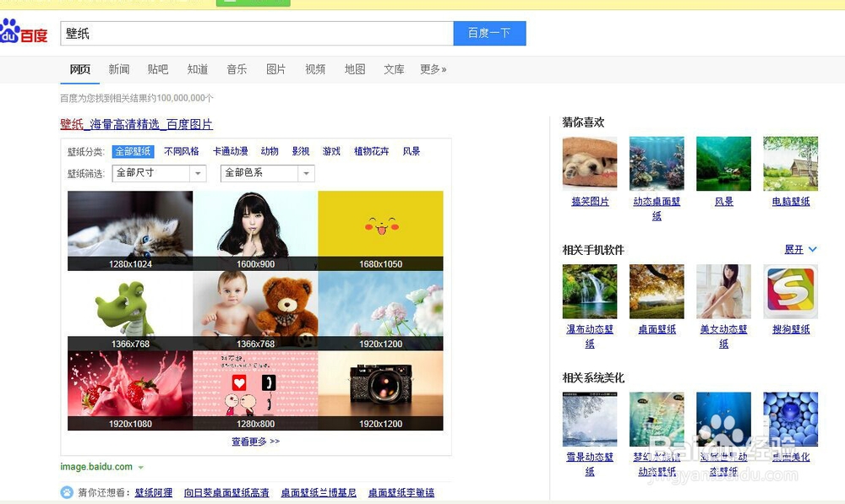Switch to the 图片 tab
Image resolution: width=845 pixels, height=504 pixels.
click(x=276, y=70)
